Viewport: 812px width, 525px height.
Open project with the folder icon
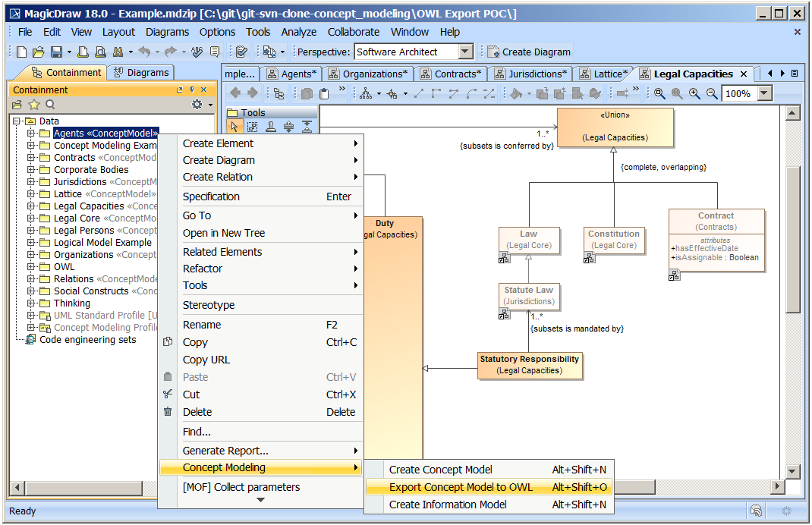[x=39, y=52]
